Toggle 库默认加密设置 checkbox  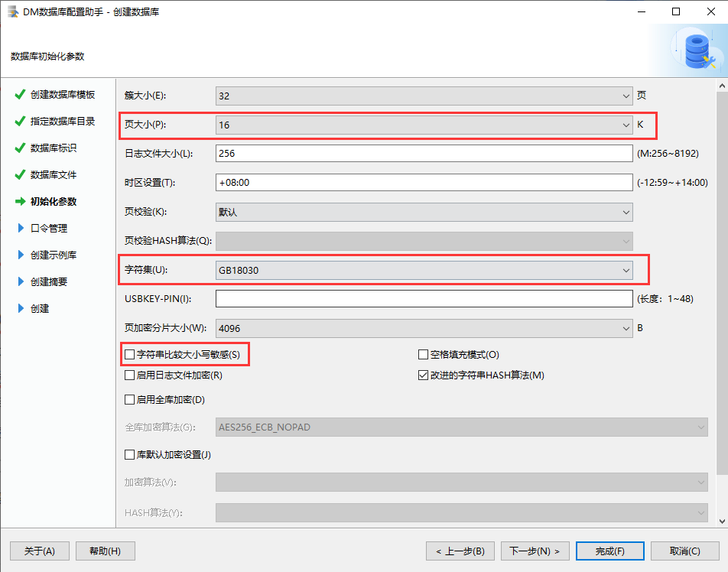pos(129,455)
